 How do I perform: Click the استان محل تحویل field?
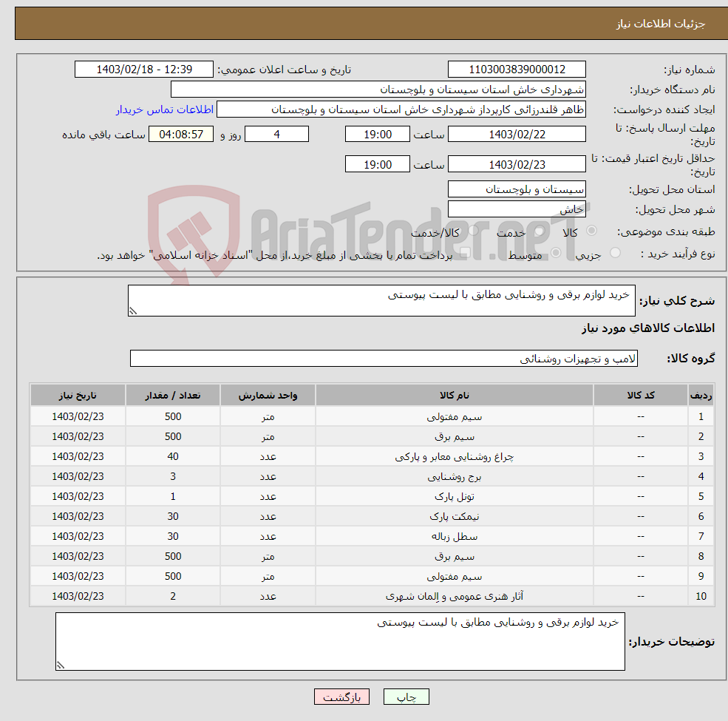click(x=517, y=189)
